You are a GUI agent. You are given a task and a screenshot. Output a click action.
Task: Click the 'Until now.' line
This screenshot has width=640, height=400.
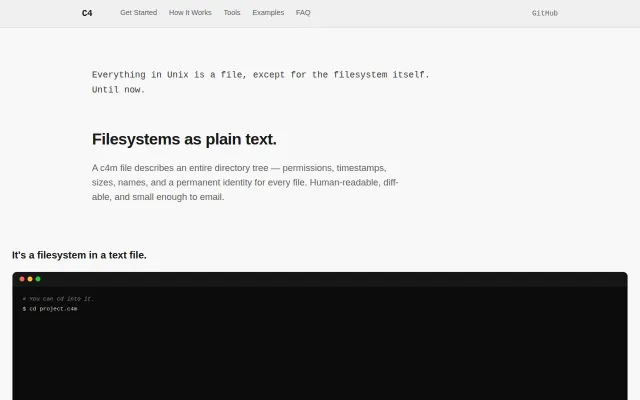(x=118, y=89)
